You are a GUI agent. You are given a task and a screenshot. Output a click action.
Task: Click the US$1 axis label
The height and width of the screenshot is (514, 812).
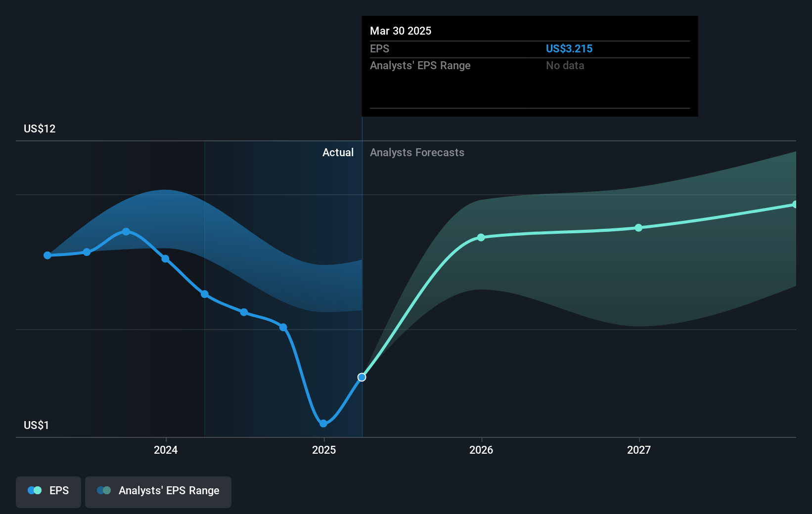tap(36, 425)
